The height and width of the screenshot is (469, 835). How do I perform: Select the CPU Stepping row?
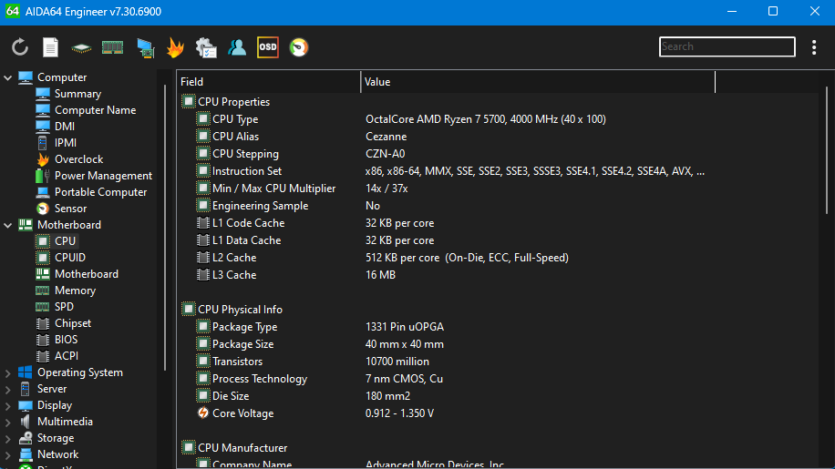coord(498,154)
